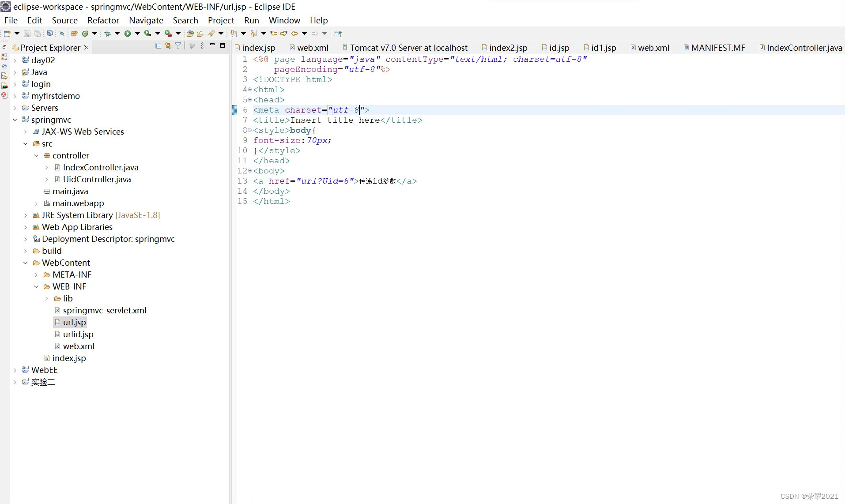Viewport: 845px width, 504px height.
Task: Open Project Explorer View Menu dots
Action: point(202,45)
